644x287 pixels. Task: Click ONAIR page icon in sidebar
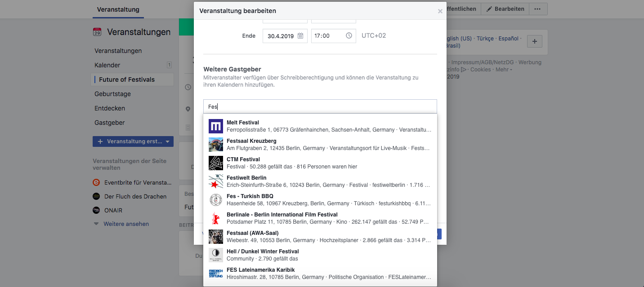pyautogui.click(x=96, y=210)
